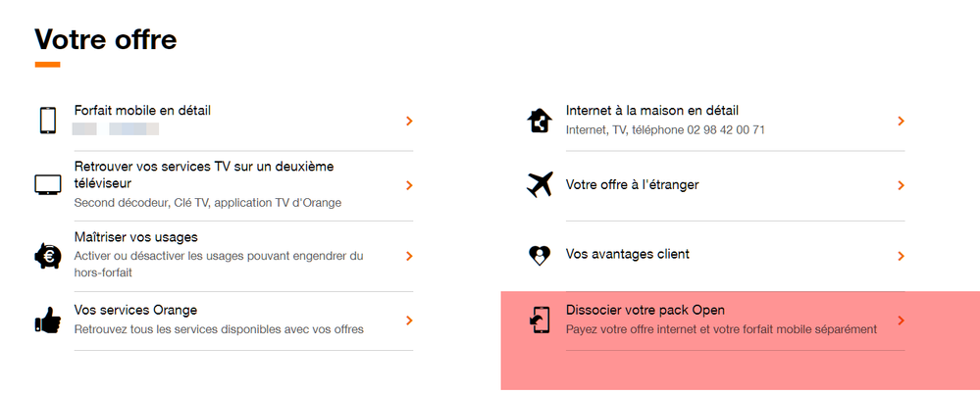980x395 pixels.
Task: Select Vos avantages client entry
Action: click(x=627, y=254)
